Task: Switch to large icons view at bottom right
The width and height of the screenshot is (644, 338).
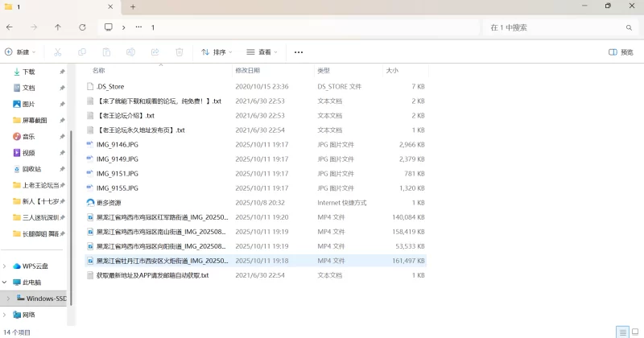Action: (x=635, y=332)
